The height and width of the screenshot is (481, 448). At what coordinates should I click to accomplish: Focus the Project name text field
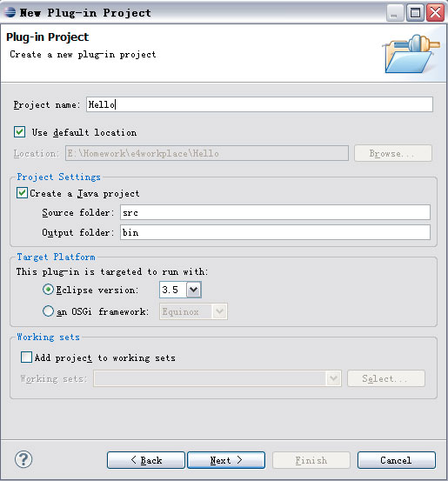259,104
